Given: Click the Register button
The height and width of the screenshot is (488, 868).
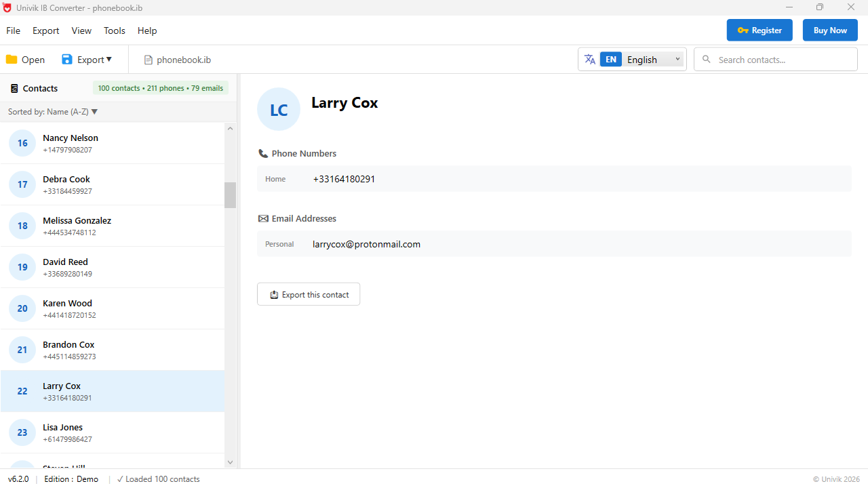Looking at the screenshot, I should (759, 30).
